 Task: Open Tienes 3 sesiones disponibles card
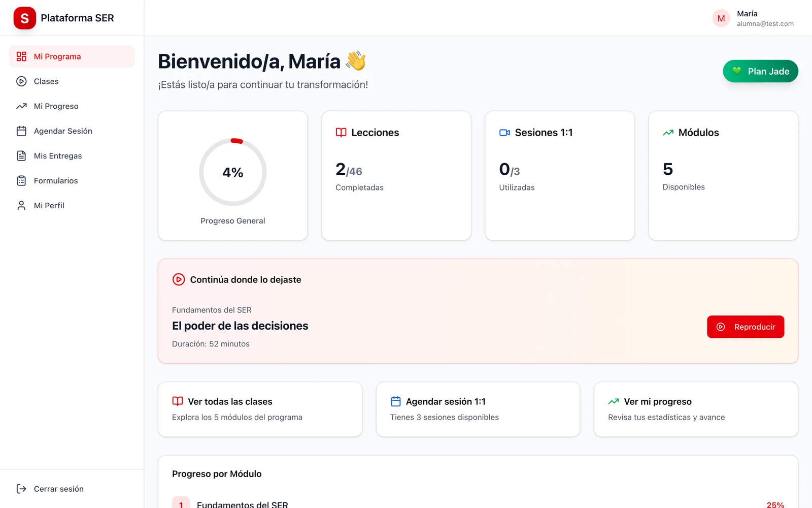point(478,409)
